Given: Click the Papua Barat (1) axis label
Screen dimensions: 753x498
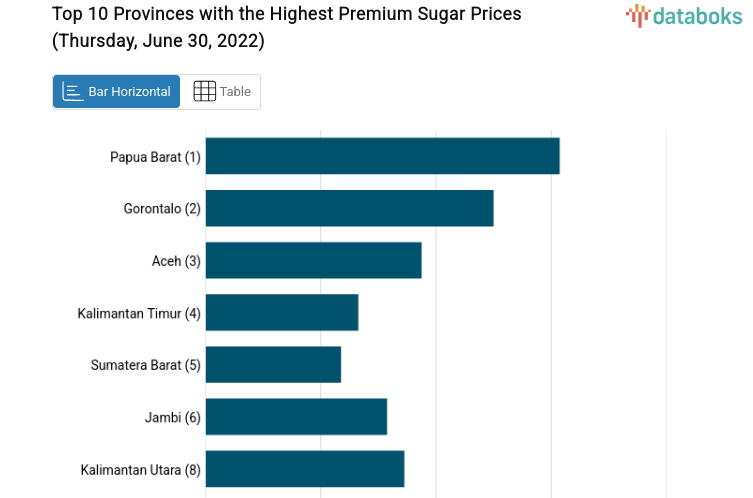Looking at the screenshot, I should coord(155,157).
